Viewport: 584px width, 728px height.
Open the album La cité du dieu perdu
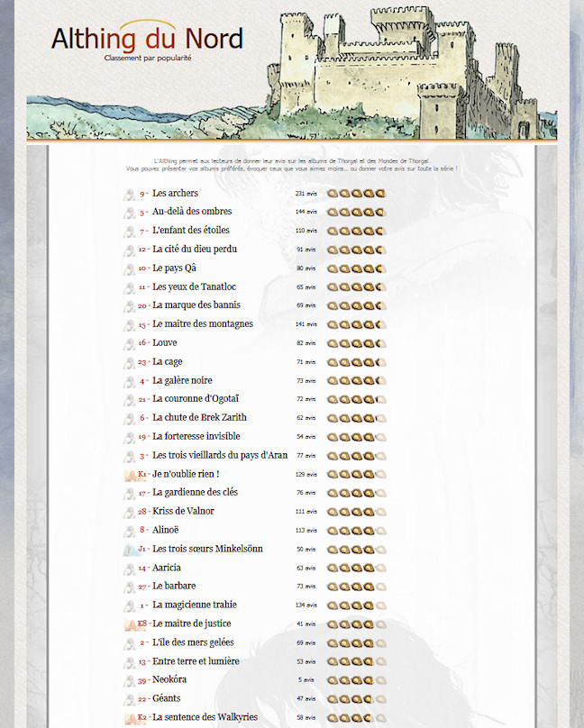tap(195, 250)
